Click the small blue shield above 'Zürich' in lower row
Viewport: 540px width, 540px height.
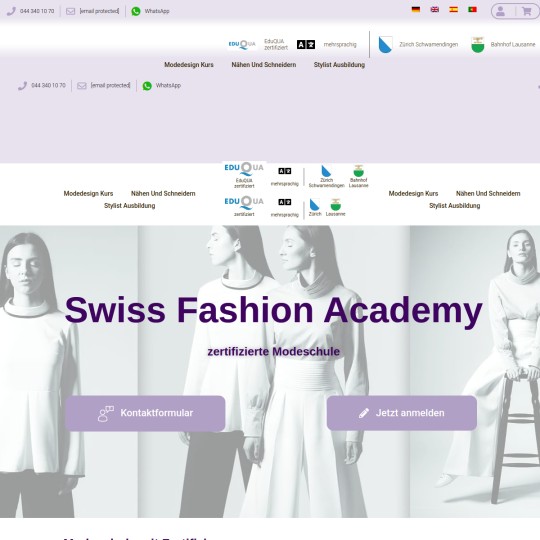314,204
